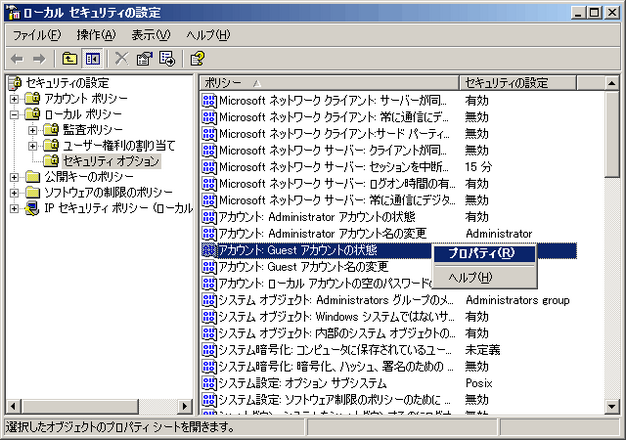Click the window title bar app icon

[14, 13]
